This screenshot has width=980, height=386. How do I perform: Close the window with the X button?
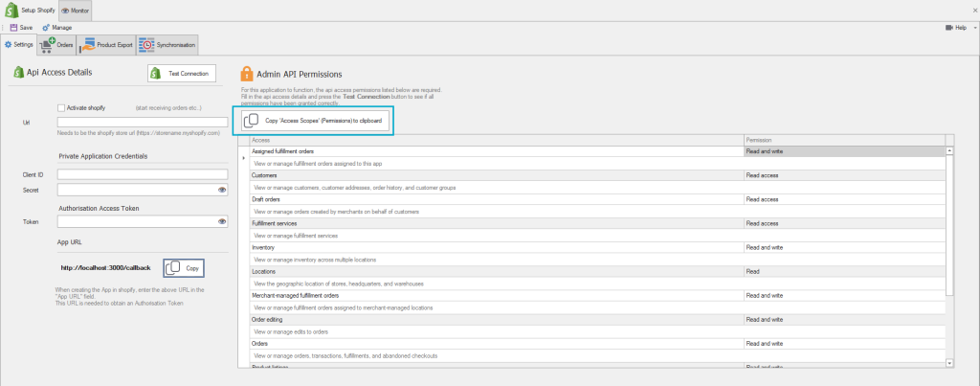point(974,10)
